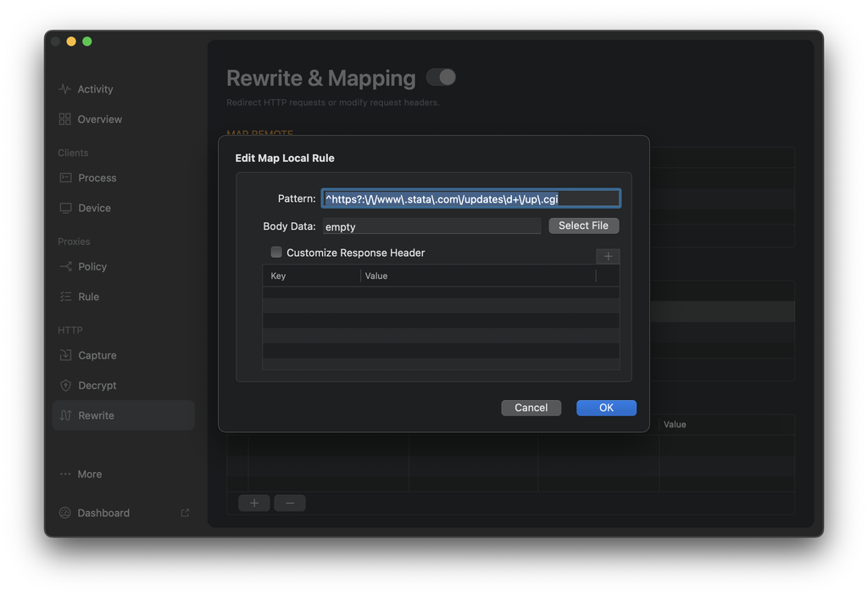Click the Rule list icon
868x596 pixels.
64,297
